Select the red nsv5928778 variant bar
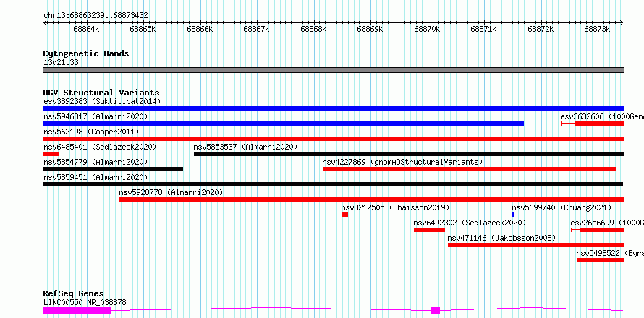Viewport: 644px width, 318px height. point(372,199)
